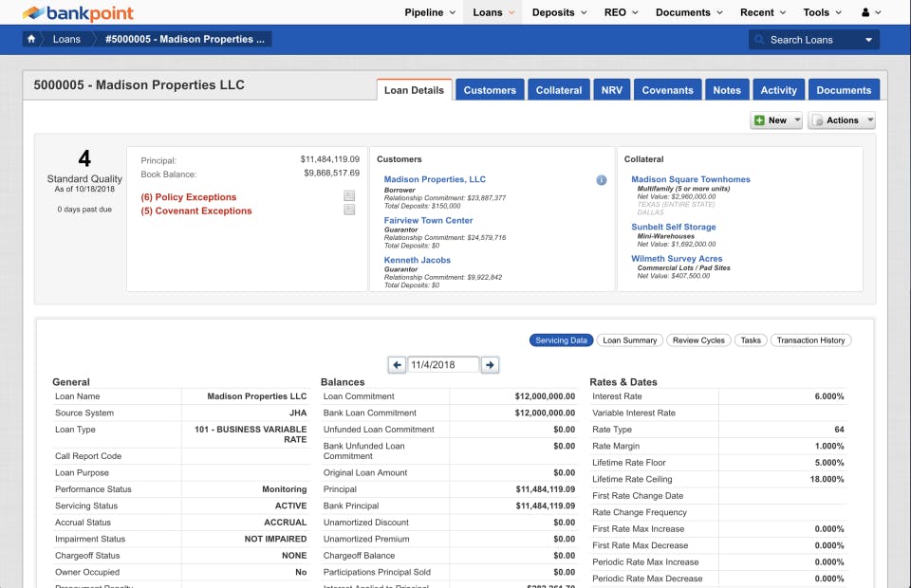Click the Servicing Status ACTIVE value

coord(290,506)
